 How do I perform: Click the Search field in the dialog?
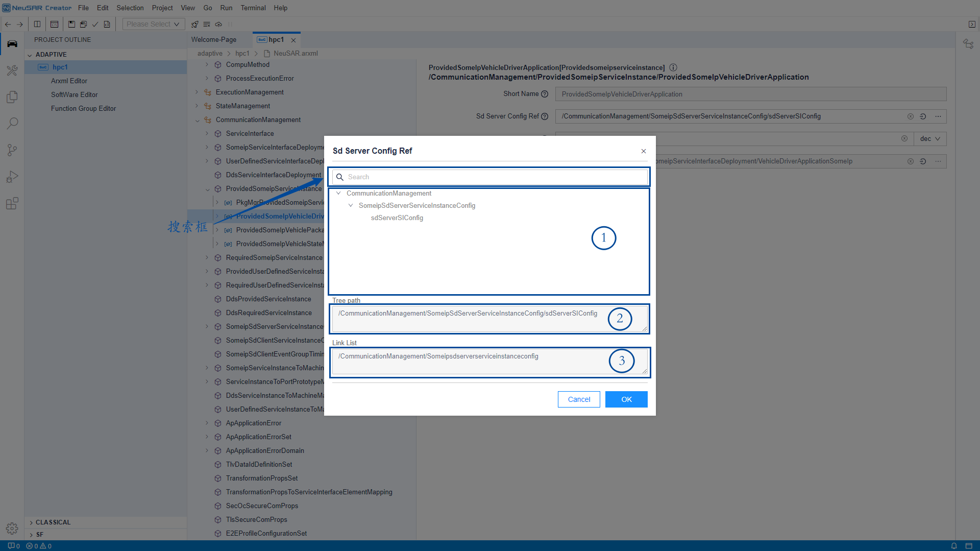[490, 177]
